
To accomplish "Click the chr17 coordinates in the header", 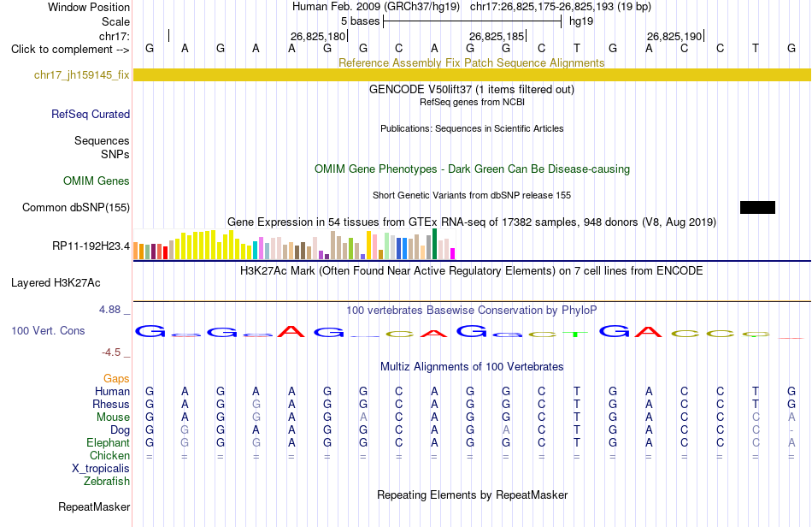I will [561, 7].
